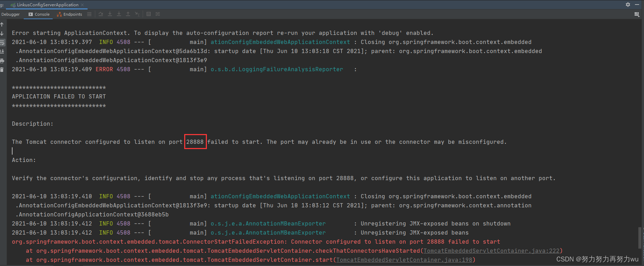Toggle soft-wrap for console output
Image resolution: width=644 pixels, height=266 pixels.
coord(2,43)
